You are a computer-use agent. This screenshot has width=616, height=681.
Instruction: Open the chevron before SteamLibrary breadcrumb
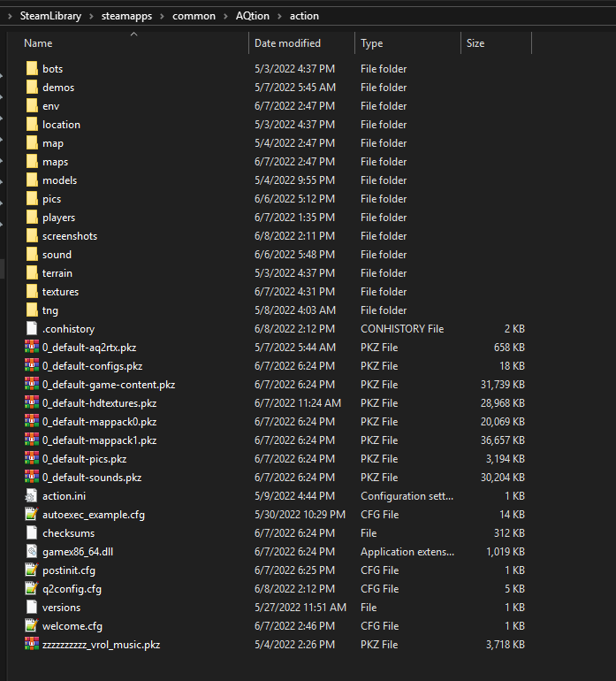pyautogui.click(x=10, y=16)
